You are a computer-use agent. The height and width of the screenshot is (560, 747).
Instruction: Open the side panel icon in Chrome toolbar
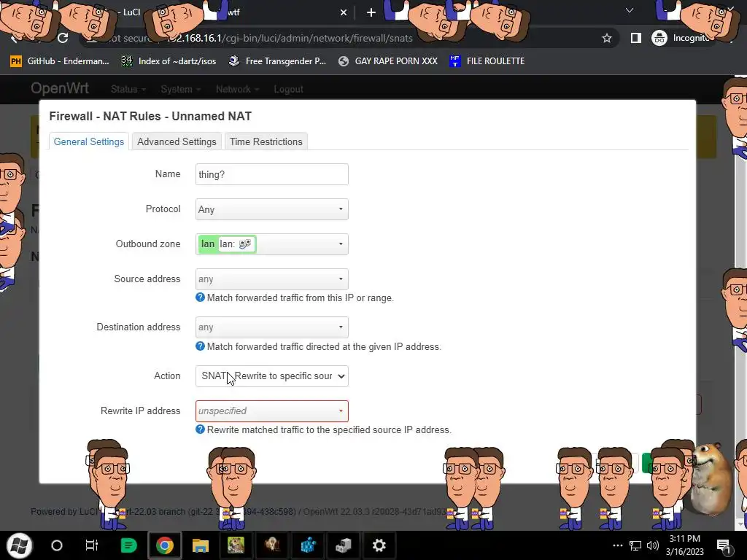[635, 38]
